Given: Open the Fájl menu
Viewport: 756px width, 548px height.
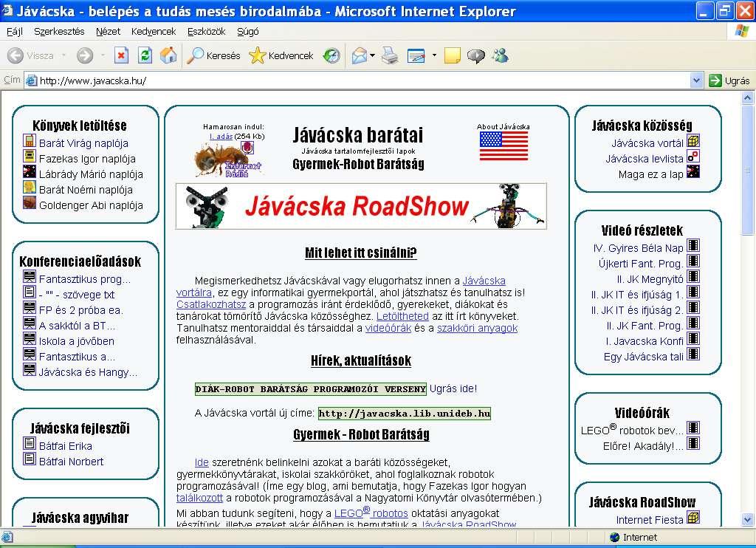Looking at the screenshot, I should click(x=15, y=31).
